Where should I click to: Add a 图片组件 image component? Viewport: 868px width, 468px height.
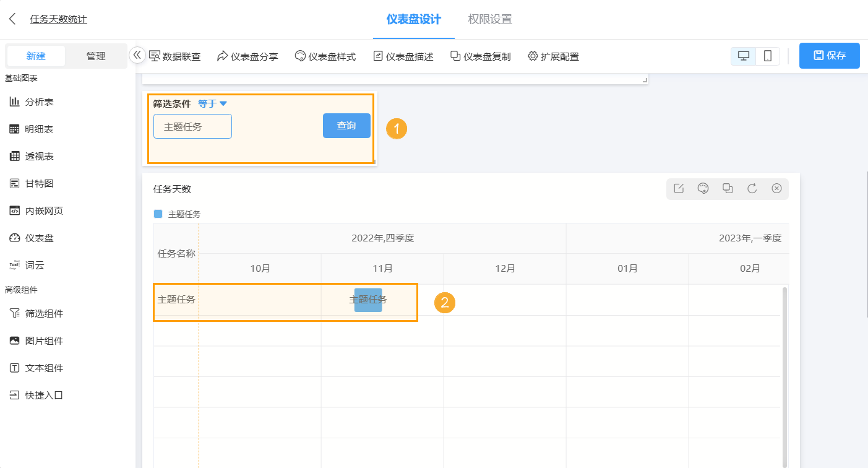coord(38,340)
